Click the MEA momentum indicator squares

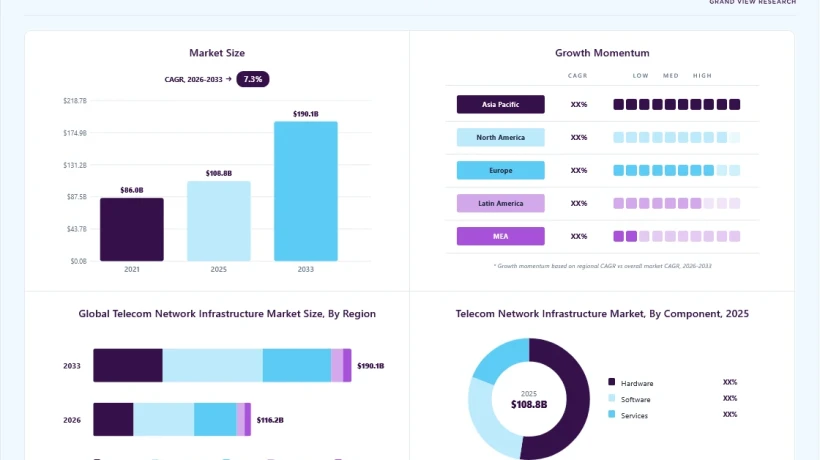677,236
